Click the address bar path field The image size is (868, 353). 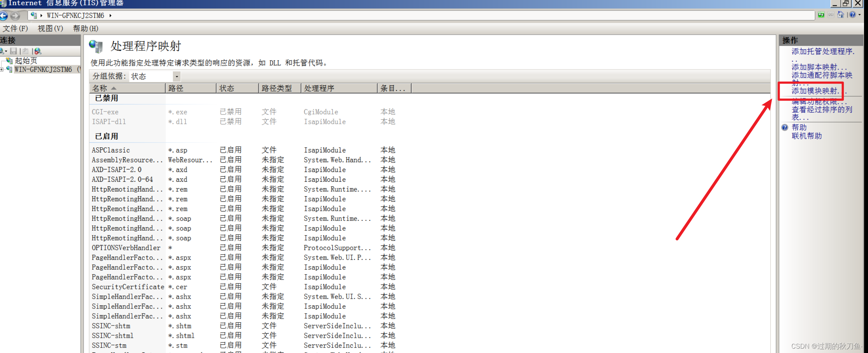(421, 16)
